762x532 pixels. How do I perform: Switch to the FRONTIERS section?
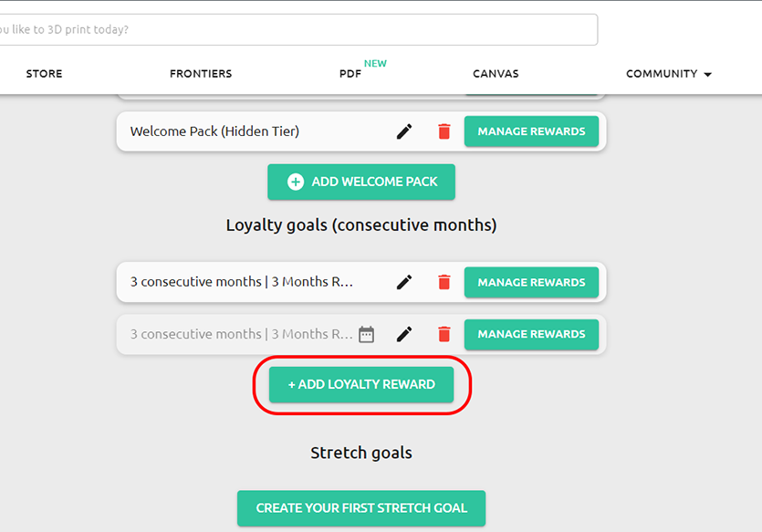point(200,73)
